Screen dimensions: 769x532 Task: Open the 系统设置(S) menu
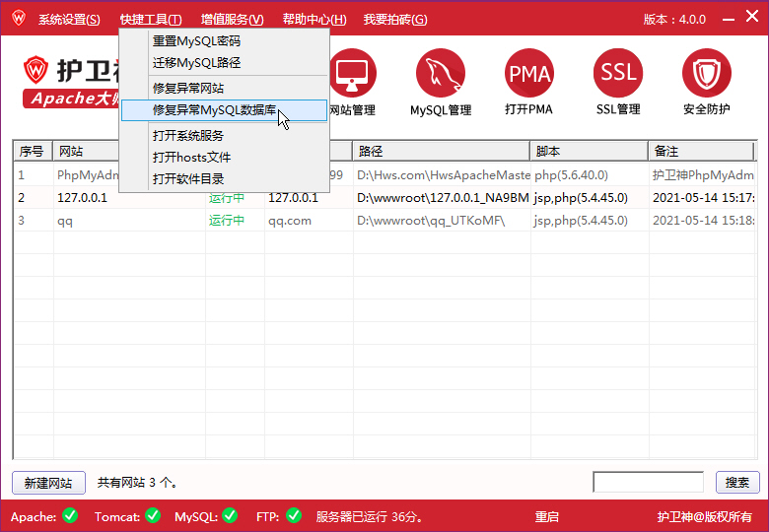69,20
